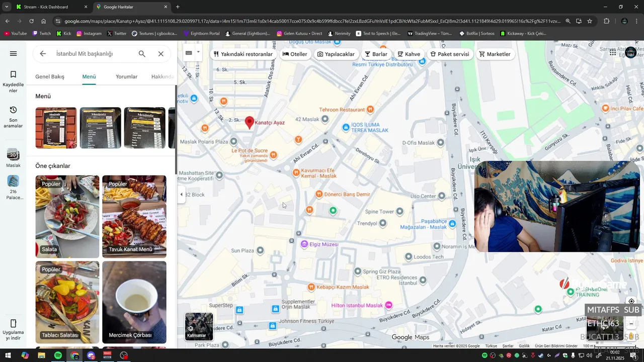
Task: Click the Dönerci Barış Demir marker
Action: click(319, 194)
